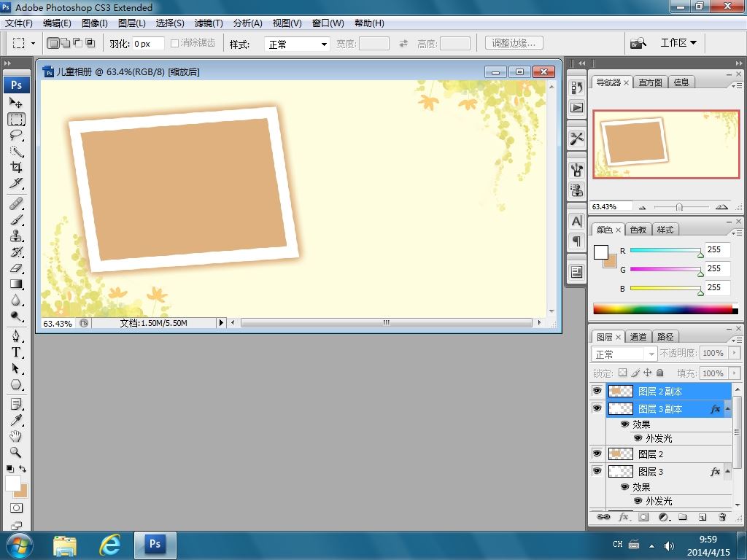The image size is (747, 560).
Task: Open Adobe Bridge
Action: (638, 43)
